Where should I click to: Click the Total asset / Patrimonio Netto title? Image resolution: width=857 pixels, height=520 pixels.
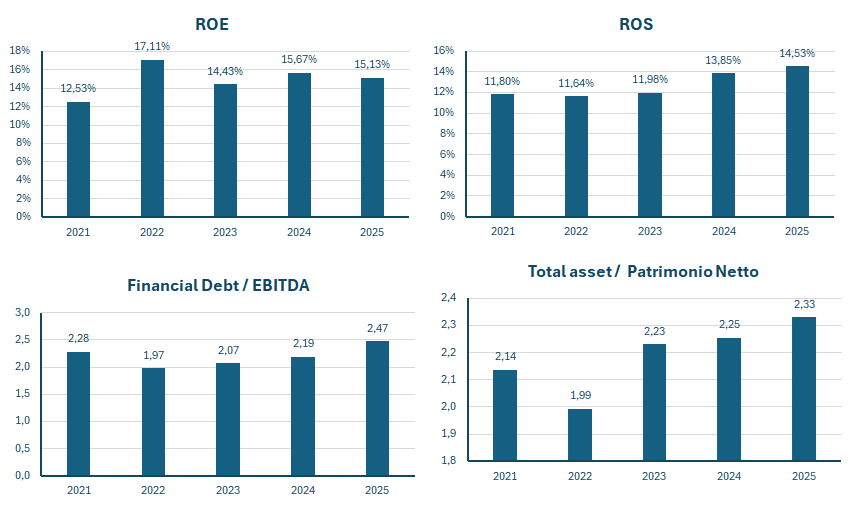tap(643, 271)
